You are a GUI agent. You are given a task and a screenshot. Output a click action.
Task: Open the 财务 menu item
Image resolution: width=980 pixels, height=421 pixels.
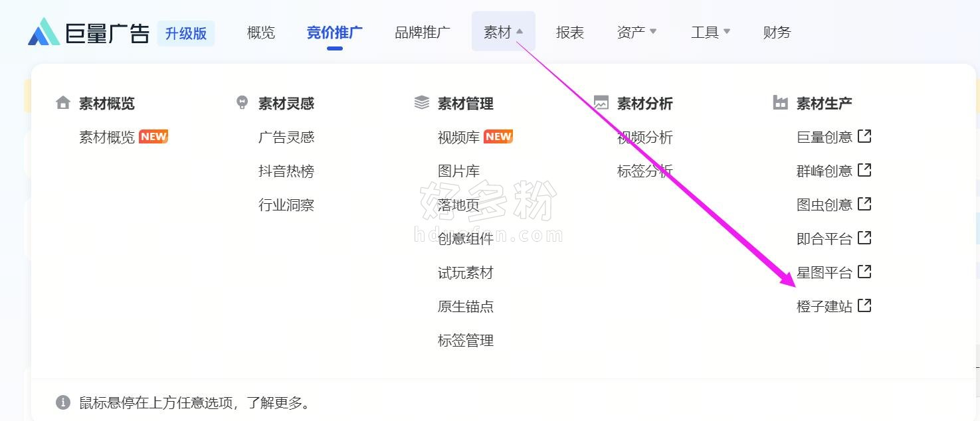click(777, 32)
